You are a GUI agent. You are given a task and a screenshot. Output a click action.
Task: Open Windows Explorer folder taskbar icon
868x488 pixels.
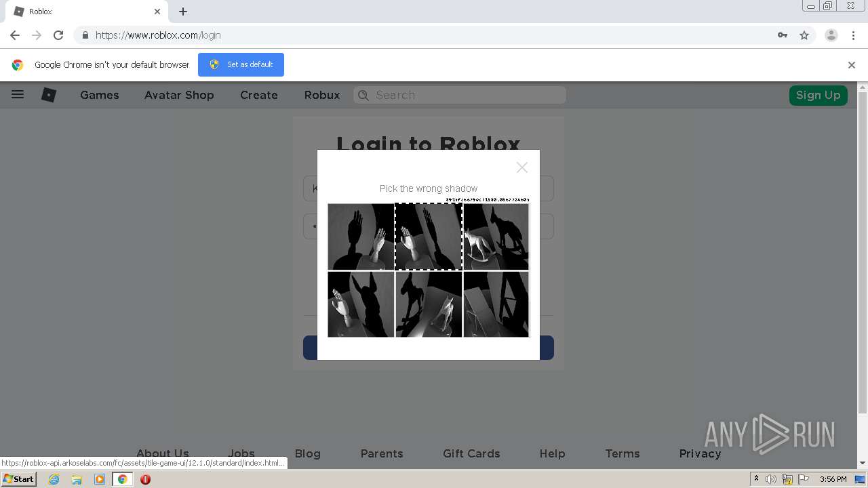pos(77,479)
